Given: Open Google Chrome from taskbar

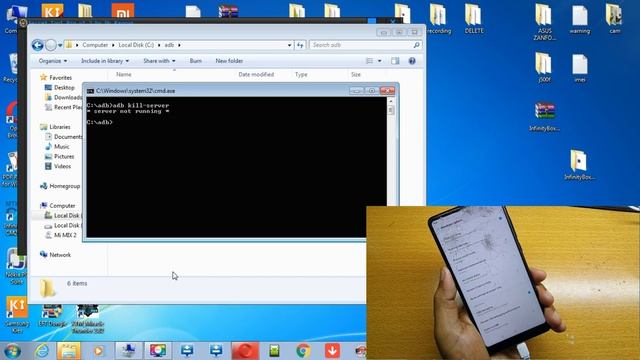Looking at the screenshot, I should tap(303, 351).
